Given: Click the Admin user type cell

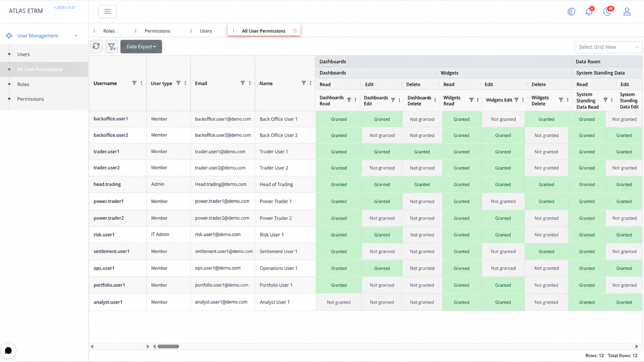Looking at the screenshot, I should pos(168,184).
